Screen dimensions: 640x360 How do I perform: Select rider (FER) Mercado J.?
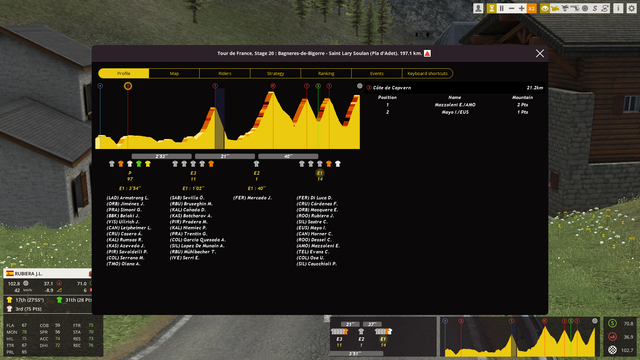[x=252, y=198]
